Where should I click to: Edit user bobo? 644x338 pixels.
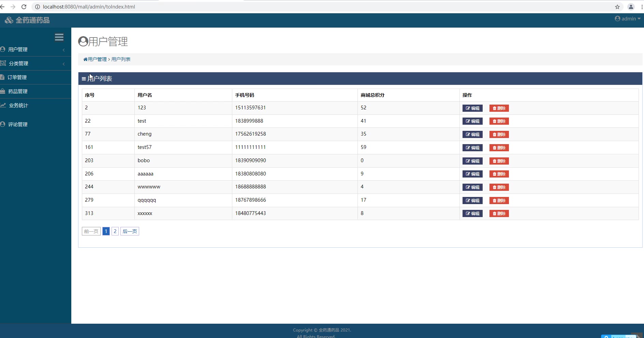[472, 161]
